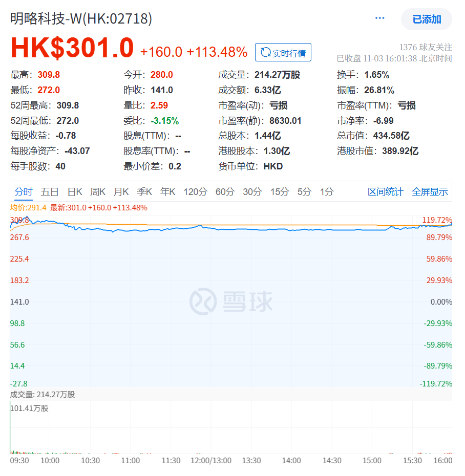
Task: Click the 52周最高 value 309.8
Action: coord(68,105)
